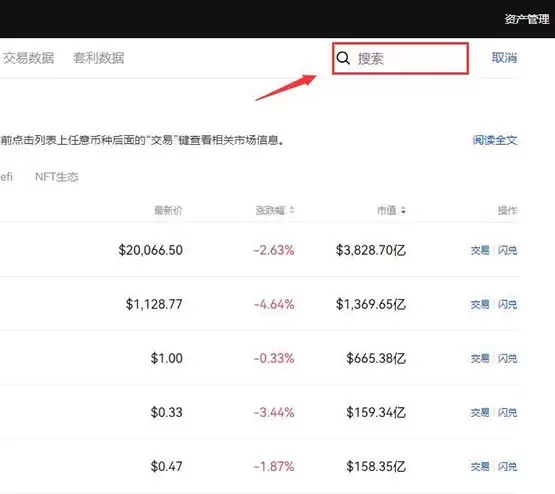
Task: Click the 最新价 column header
Action: coord(168,211)
